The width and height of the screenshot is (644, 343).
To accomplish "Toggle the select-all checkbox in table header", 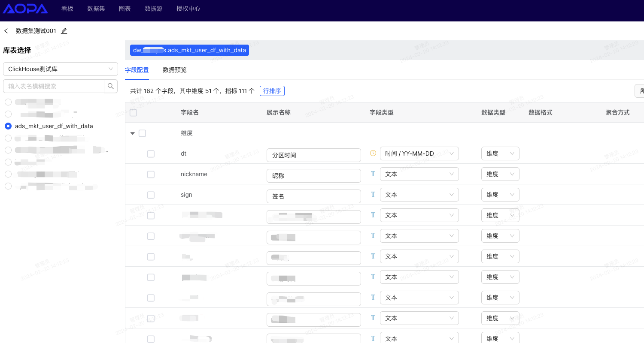I will tap(134, 113).
